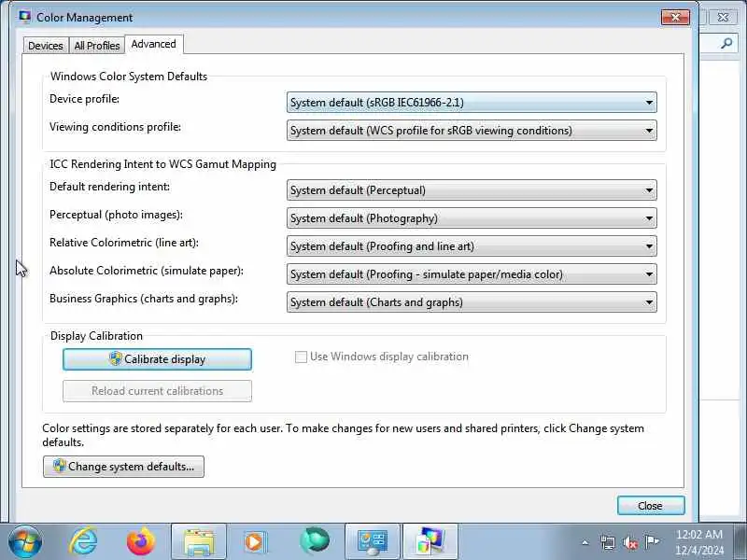747x560 pixels.
Task: Click the Color Management title bar icon
Action: 25,17
